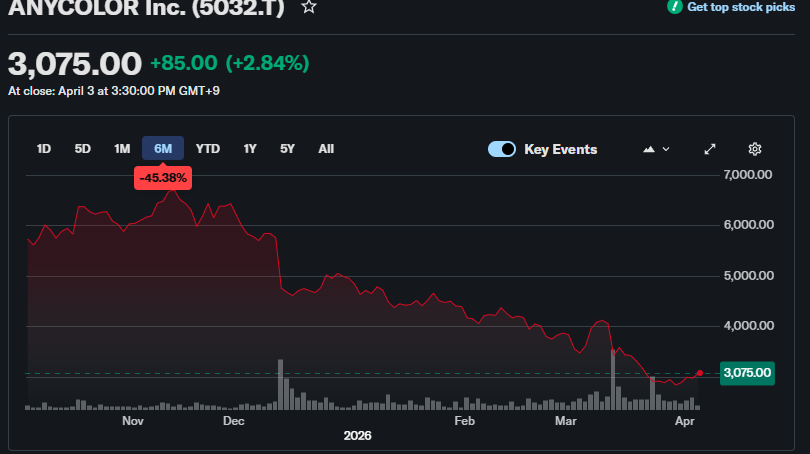The height and width of the screenshot is (454, 810).
Task: Click the -45.38% change badge
Action: pyautogui.click(x=163, y=178)
